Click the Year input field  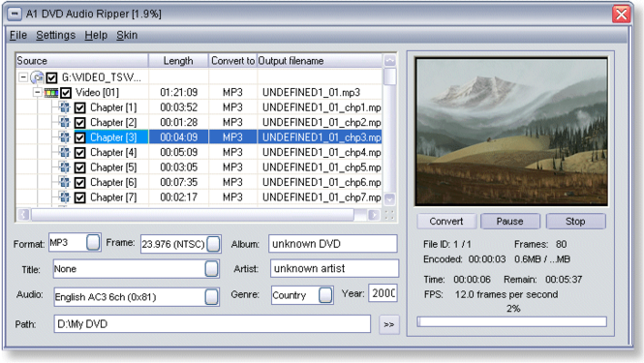point(383,293)
